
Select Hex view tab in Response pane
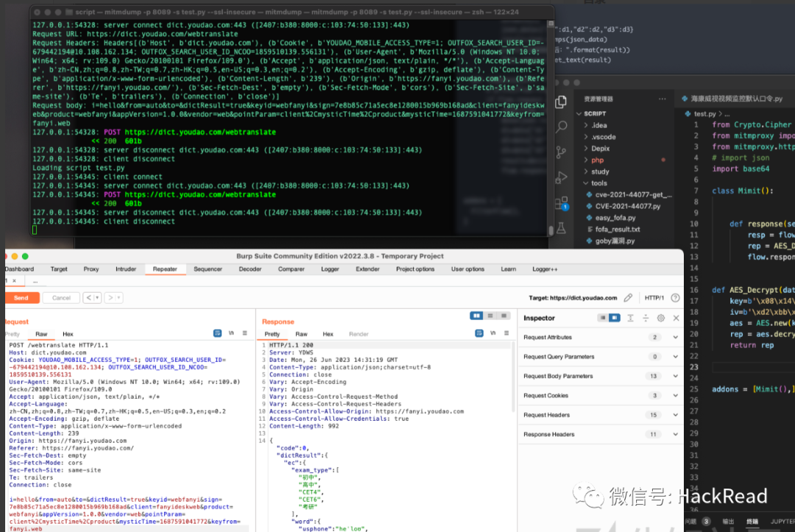(x=328, y=334)
